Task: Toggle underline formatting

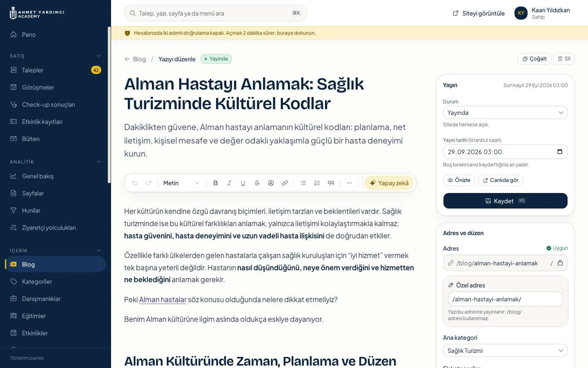Action: pyautogui.click(x=243, y=183)
